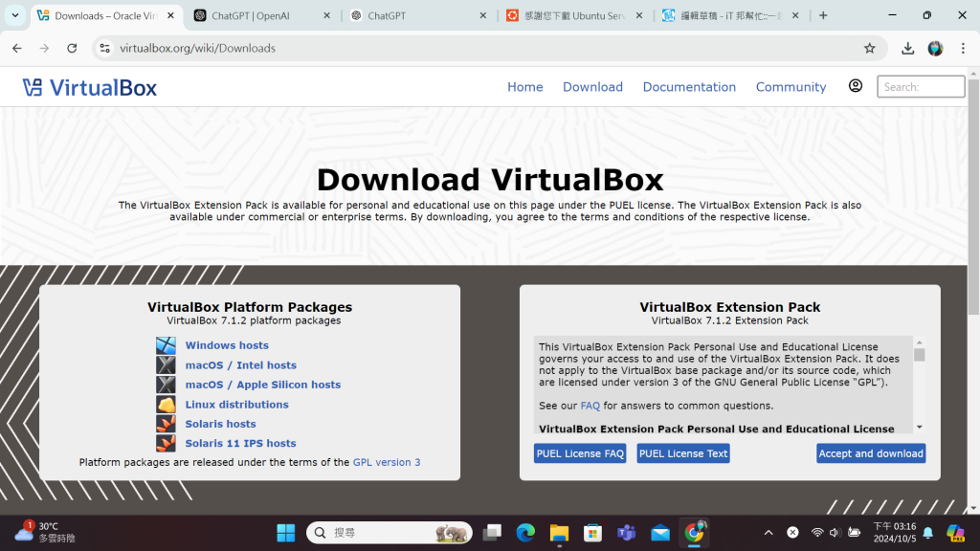Screen dimensions: 980x551
Task: Switch to the Ubuntu Server download tab
Action: click(574, 15)
